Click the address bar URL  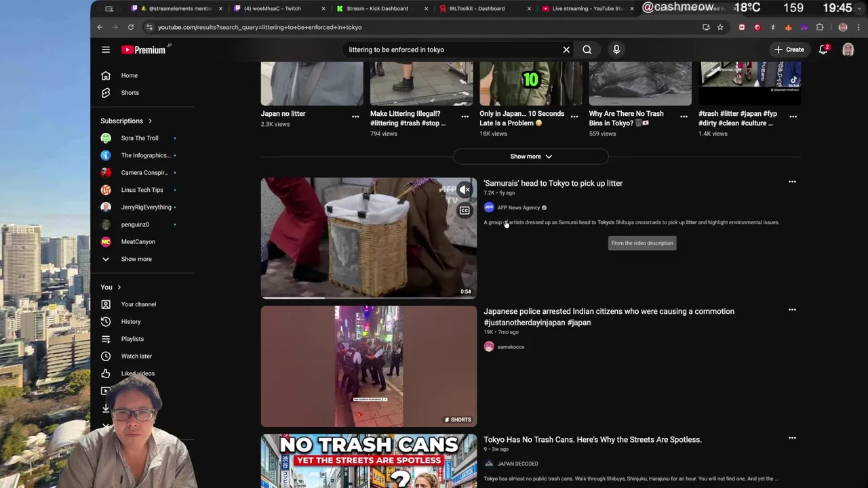click(260, 27)
